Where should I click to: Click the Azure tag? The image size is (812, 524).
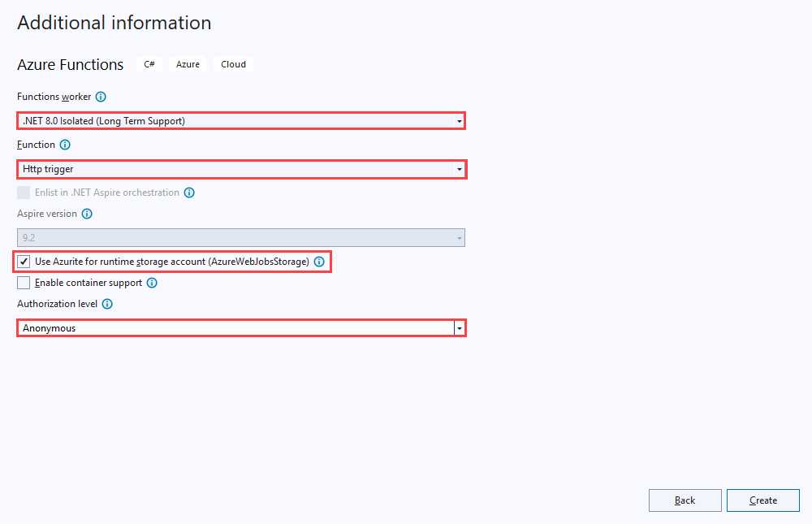click(188, 64)
